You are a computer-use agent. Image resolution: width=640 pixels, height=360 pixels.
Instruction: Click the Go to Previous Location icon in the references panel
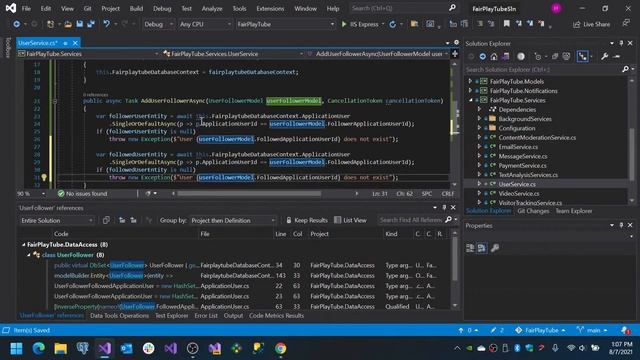point(122,220)
